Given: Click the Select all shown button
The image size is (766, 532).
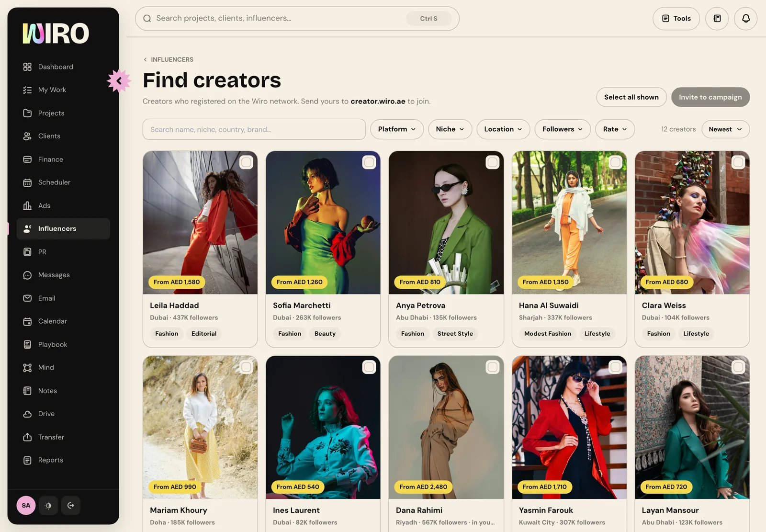Looking at the screenshot, I should (631, 97).
